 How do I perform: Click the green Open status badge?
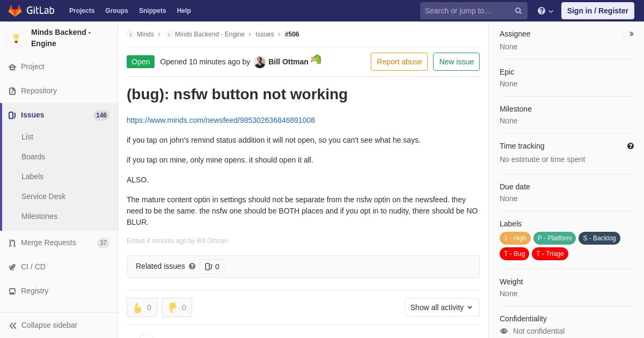pyautogui.click(x=141, y=62)
